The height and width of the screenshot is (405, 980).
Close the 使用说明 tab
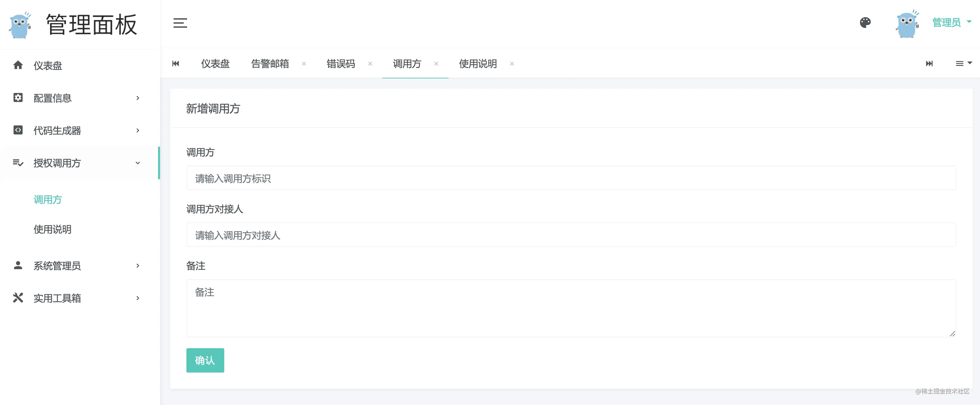pyautogui.click(x=512, y=64)
